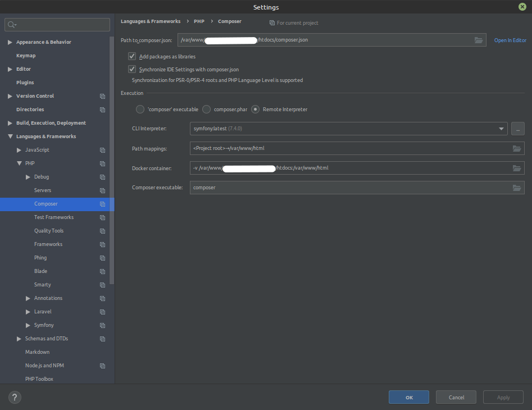Expand the Editor section
Image resolution: width=532 pixels, height=410 pixels.
click(x=10, y=69)
